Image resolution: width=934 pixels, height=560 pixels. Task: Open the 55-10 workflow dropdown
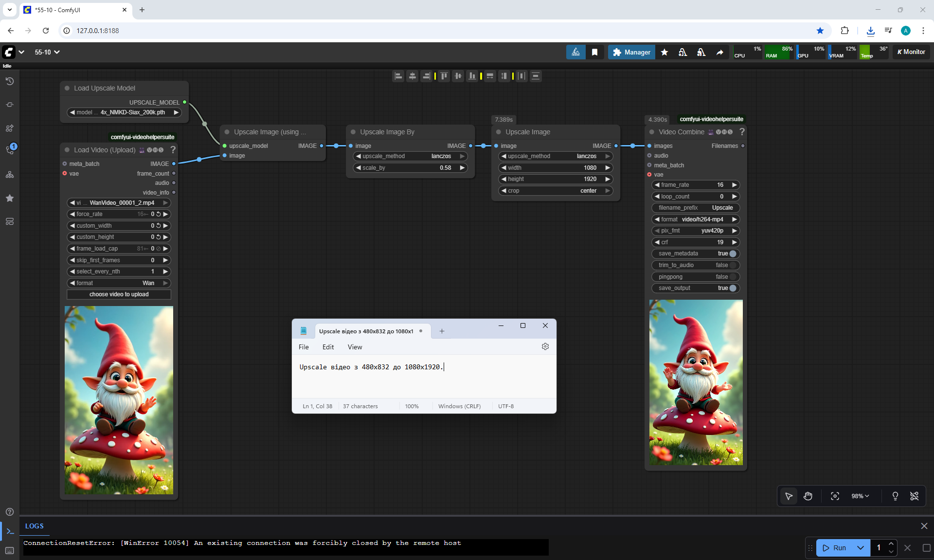pos(47,52)
